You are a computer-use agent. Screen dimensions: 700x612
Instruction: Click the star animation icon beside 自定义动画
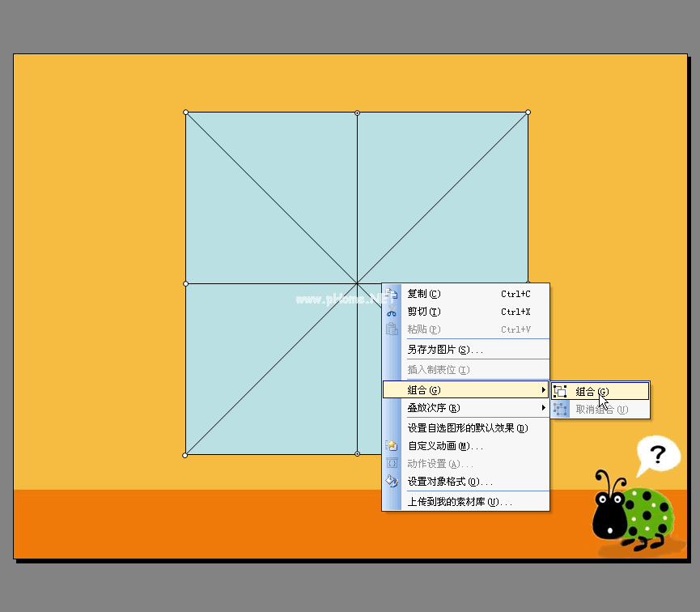tap(392, 445)
